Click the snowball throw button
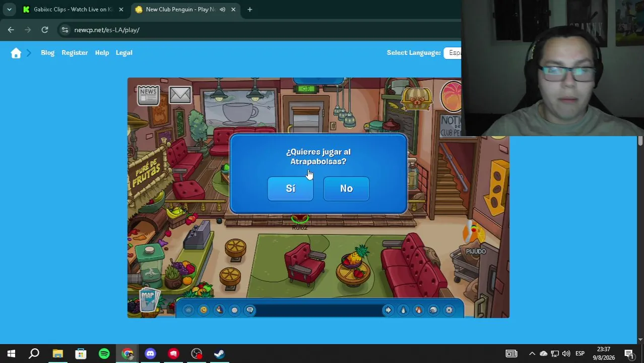The height and width of the screenshot is (363, 644). pos(234,310)
